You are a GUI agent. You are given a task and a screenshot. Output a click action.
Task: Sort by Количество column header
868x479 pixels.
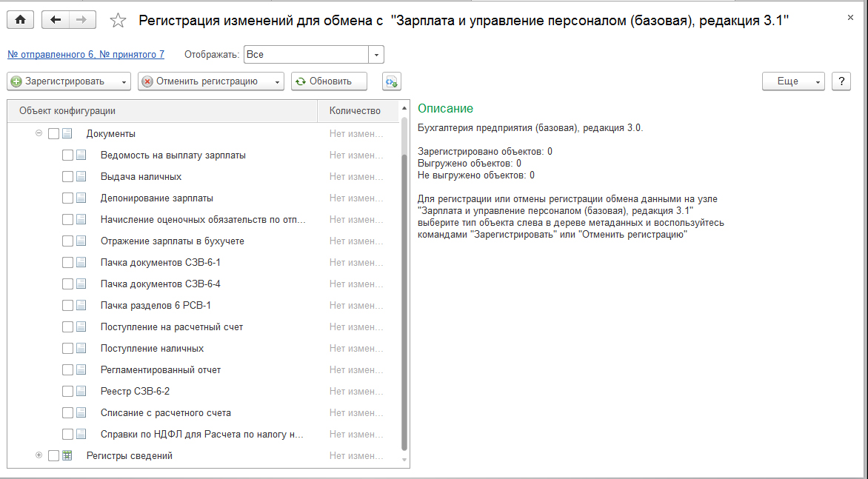click(358, 110)
